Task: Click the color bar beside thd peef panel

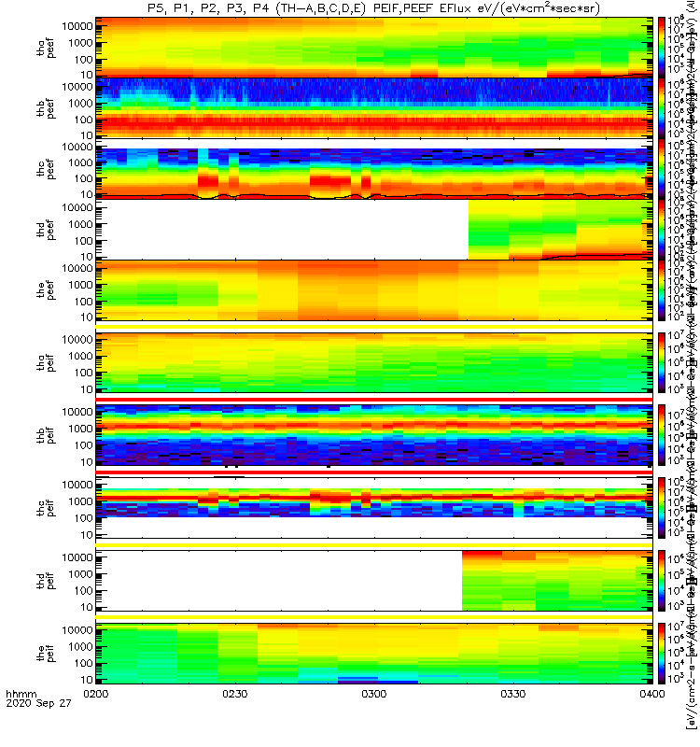Action: point(662,229)
